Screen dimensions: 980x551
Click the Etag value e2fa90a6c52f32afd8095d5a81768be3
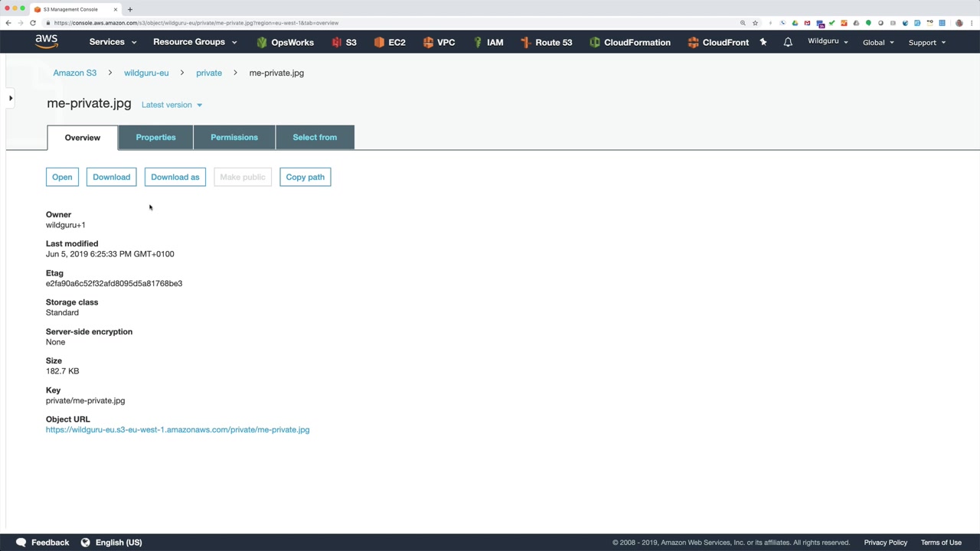[x=114, y=283]
